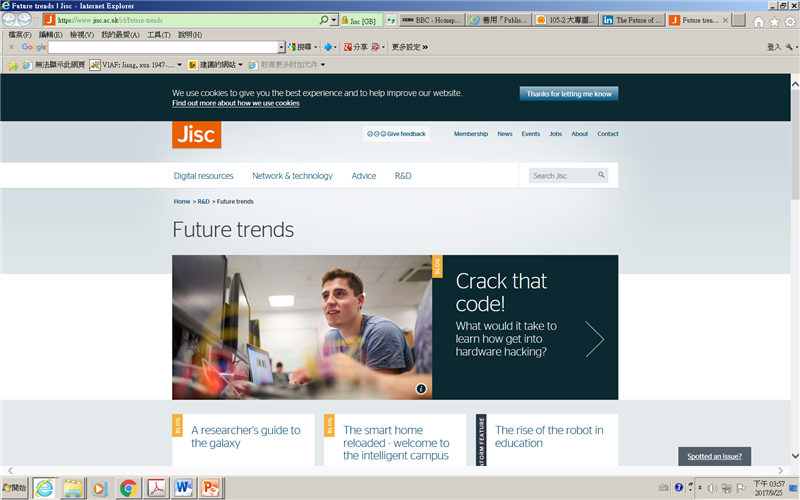800x500 pixels.
Task: Open the Google toolbar search dropdown
Action: [281, 47]
